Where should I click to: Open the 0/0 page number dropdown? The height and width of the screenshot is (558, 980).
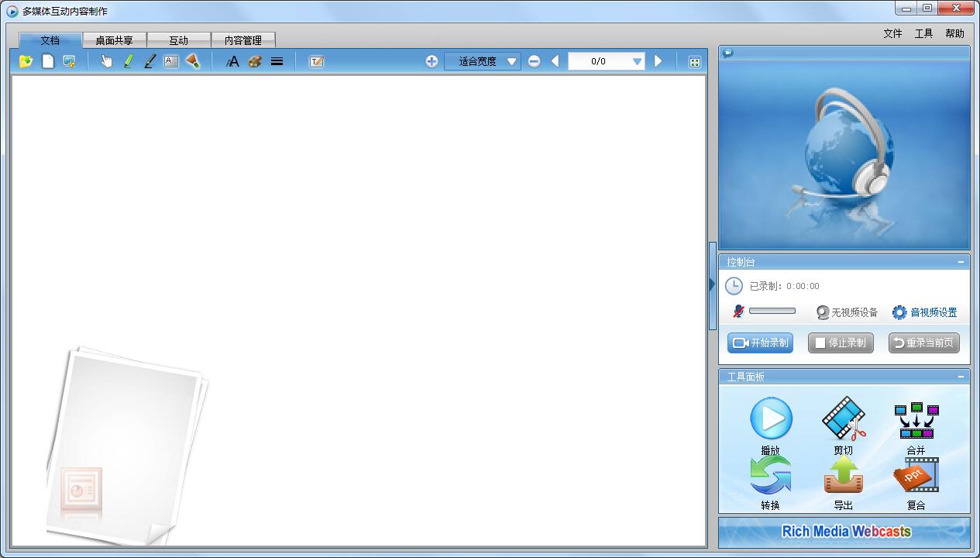[x=637, y=62]
